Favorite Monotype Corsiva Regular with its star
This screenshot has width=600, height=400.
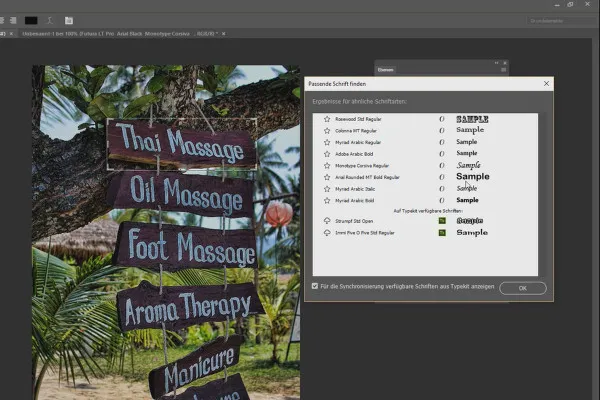pyautogui.click(x=327, y=166)
